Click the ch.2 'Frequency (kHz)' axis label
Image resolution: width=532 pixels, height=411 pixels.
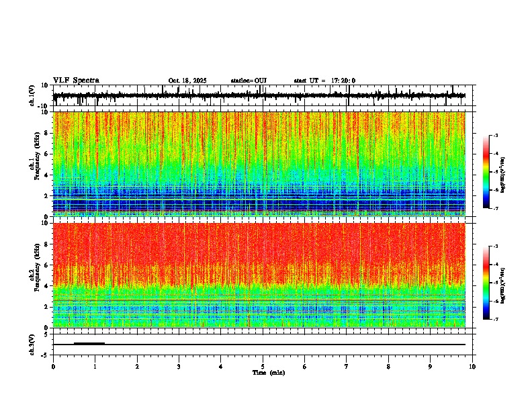pos(37,267)
